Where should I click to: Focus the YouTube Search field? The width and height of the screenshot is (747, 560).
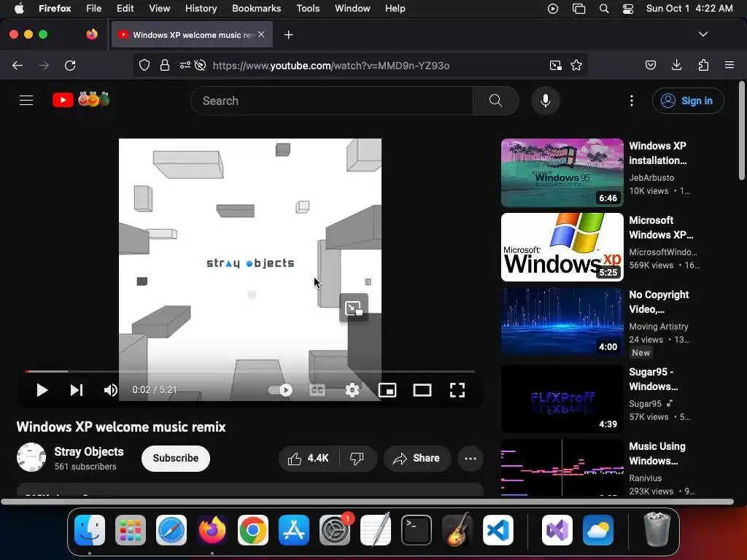point(332,101)
